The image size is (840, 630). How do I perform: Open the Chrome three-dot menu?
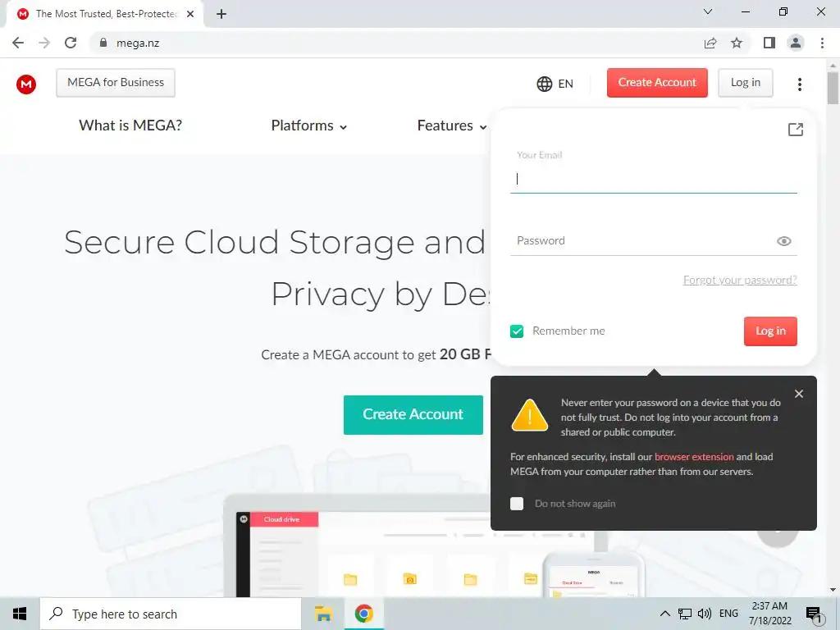tap(822, 43)
